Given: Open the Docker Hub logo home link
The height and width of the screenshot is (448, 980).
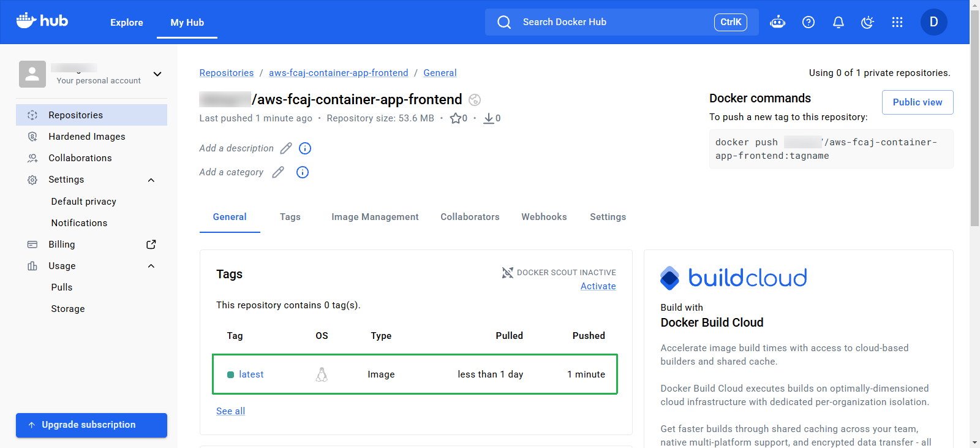Looking at the screenshot, I should click(42, 21).
